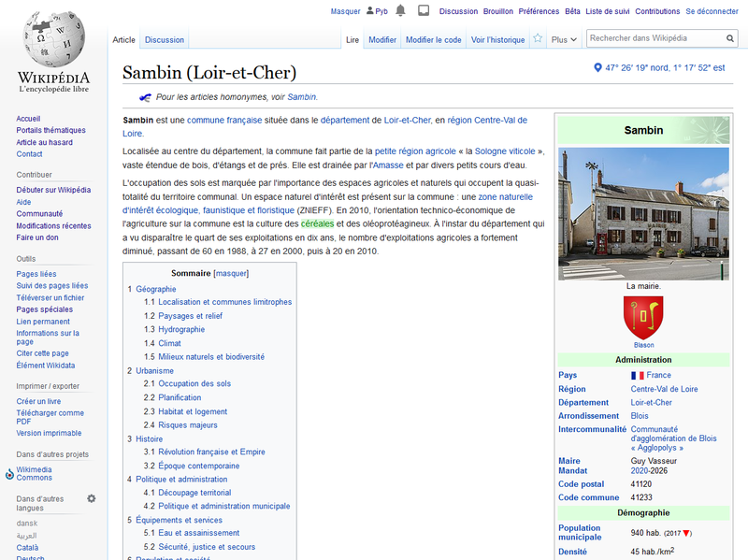Click Portails thématiques in sidebar
748x560 pixels.
click(x=50, y=131)
